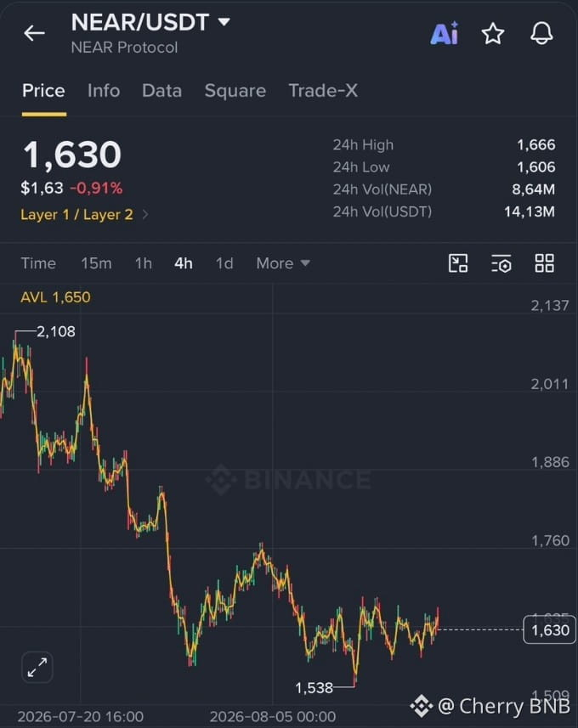Select the 1,886 price axis label

click(x=550, y=462)
